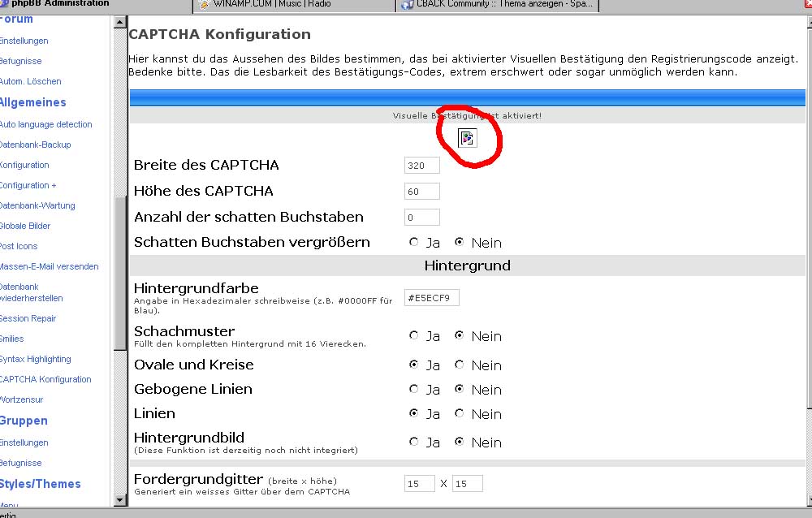Click the broken CAPTCHA preview image icon

[x=467, y=139]
